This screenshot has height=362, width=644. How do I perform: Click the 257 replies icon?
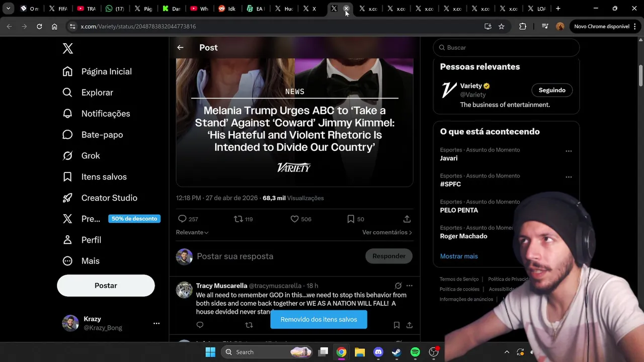coord(182,219)
